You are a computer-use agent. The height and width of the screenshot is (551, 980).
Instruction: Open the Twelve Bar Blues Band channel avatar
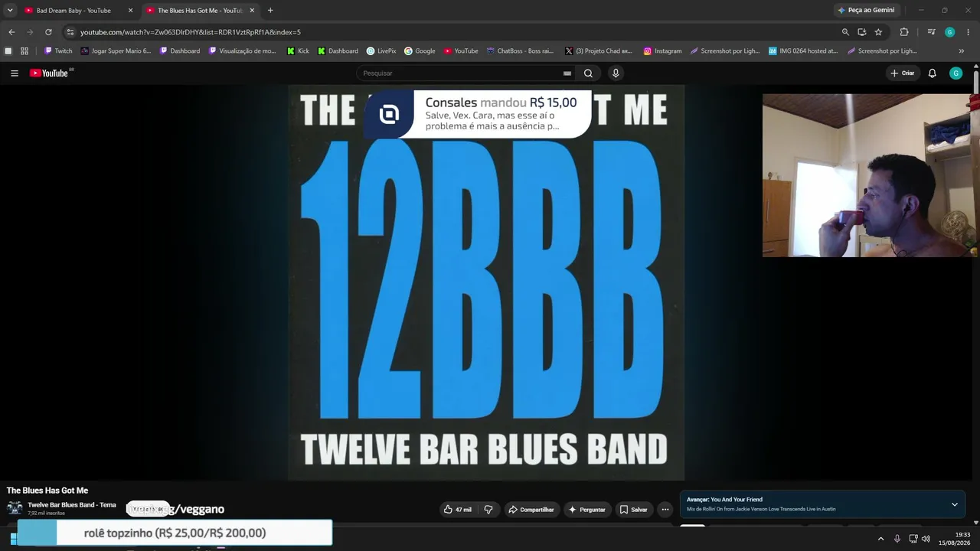click(x=15, y=508)
